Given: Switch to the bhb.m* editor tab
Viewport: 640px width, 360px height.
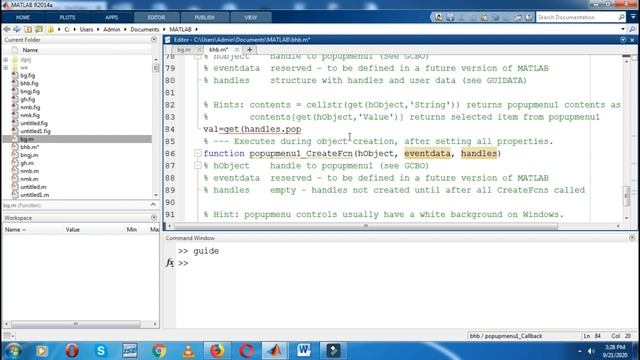Looking at the screenshot, I should point(218,49).
